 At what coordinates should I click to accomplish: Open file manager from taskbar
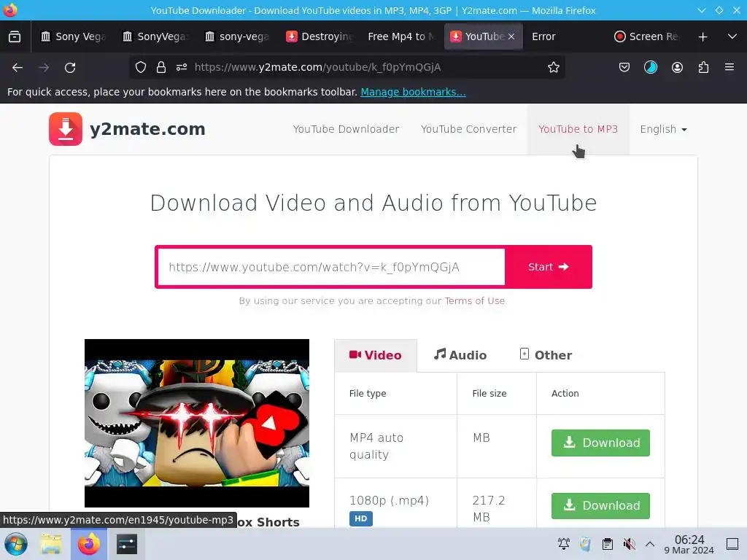[x=51, y=544]
